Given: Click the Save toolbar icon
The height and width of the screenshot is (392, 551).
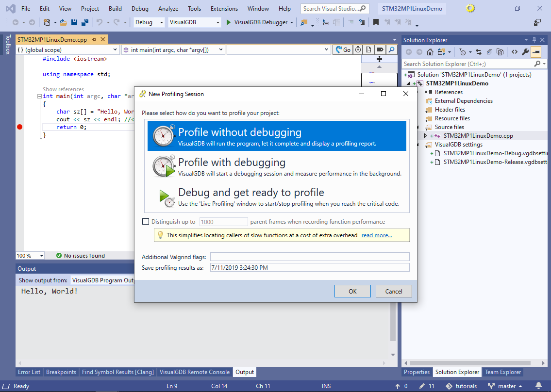Looking at the screenshot, I should 74,22.
